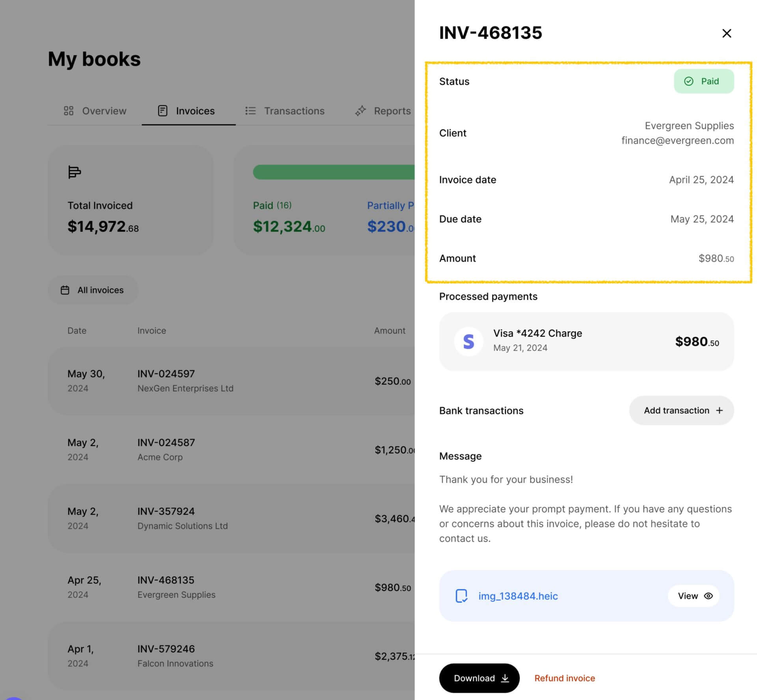
Task: Open invoice row INV-024587 Acme Corp
Action: coord(231,450)
